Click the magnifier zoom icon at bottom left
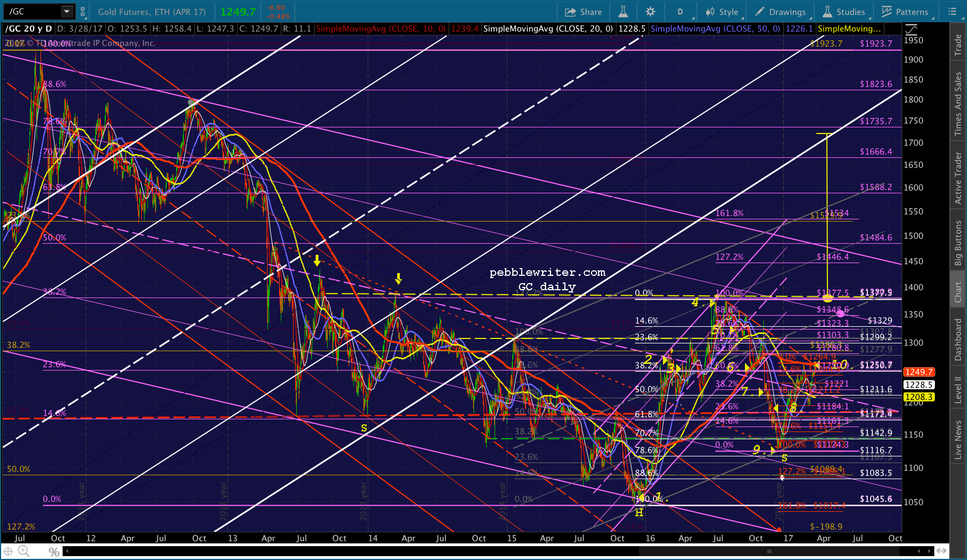The width and height of the screenshot is (967, 560). pyautogui.click(x=24, y=551)
